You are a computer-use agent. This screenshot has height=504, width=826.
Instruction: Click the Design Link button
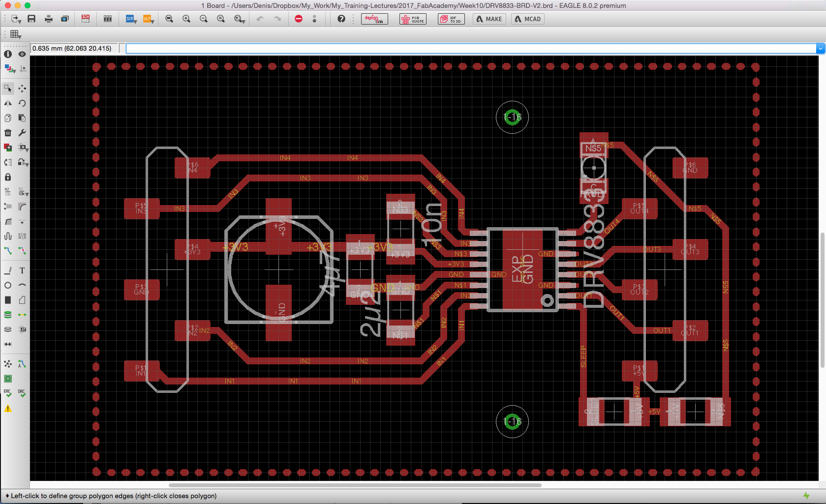pyautogui.click(x=374, y=19)
